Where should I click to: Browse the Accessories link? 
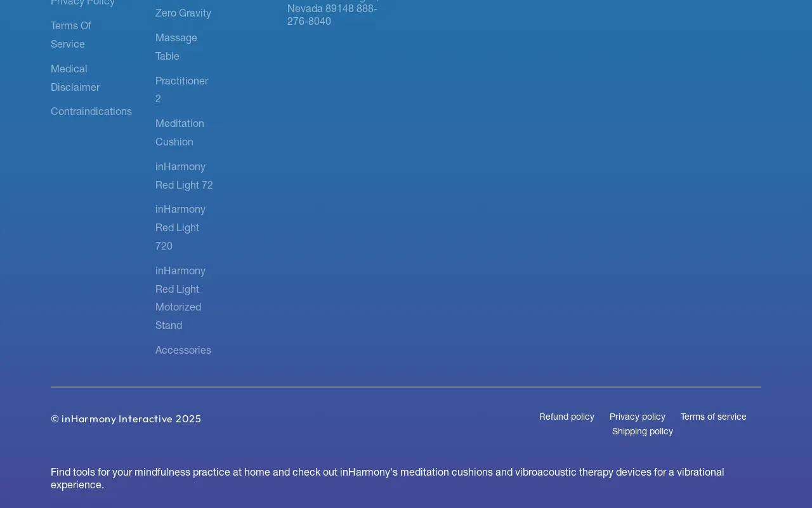point(183,350)
